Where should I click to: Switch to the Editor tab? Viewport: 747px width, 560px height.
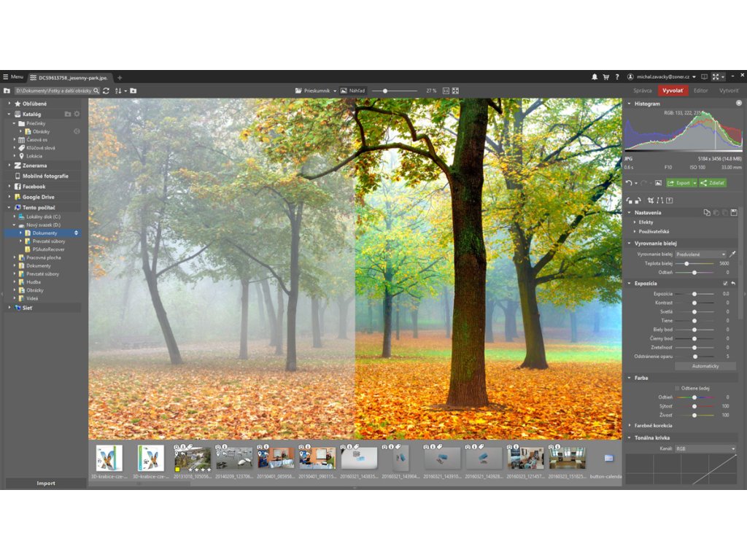(x=700, y=90)
